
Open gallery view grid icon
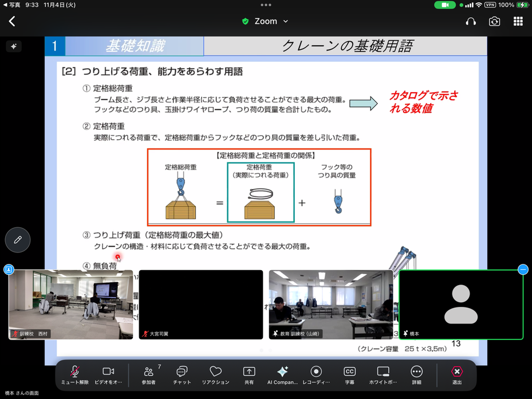(x=518, y=22)
